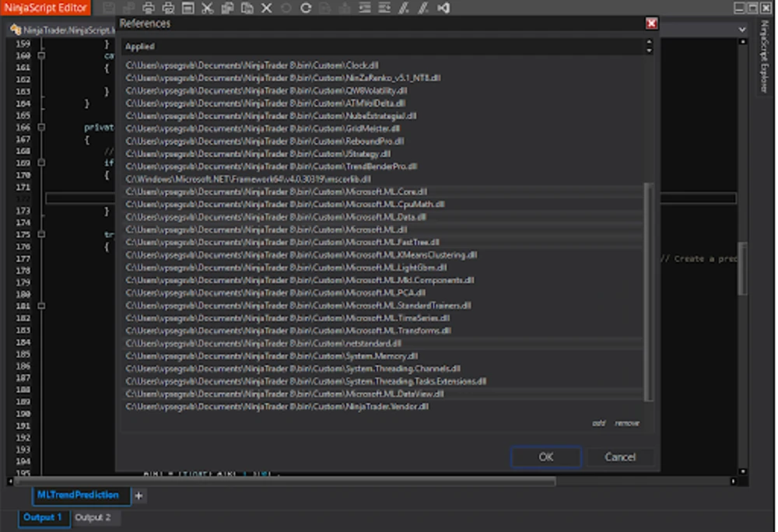Select the NinZaRenko_v5.1_NT8.dll reference
Viewport: 778px width, 532px height.
(382, 78)
